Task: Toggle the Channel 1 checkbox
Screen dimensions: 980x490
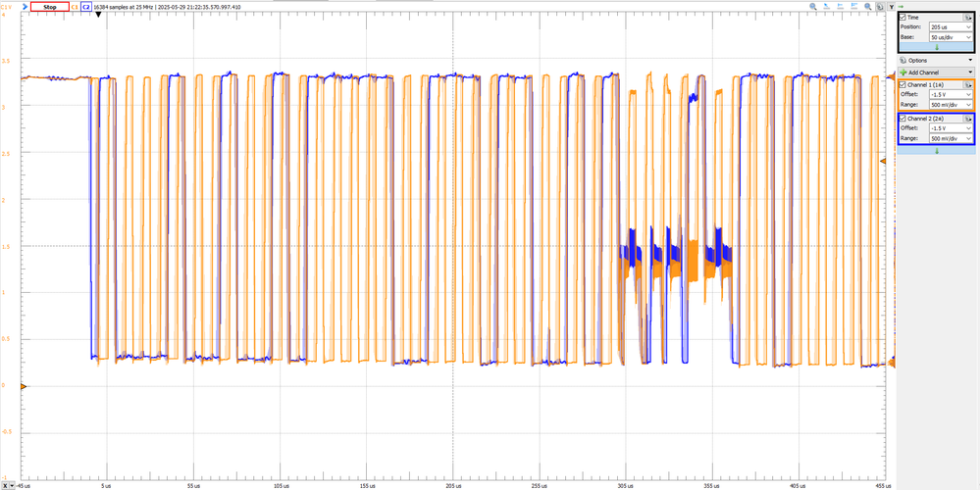Action: (x=903, y=84)
